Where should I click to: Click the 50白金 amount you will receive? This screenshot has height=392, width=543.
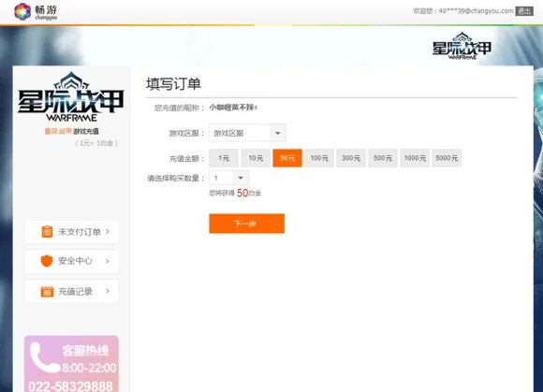[249, 193]
